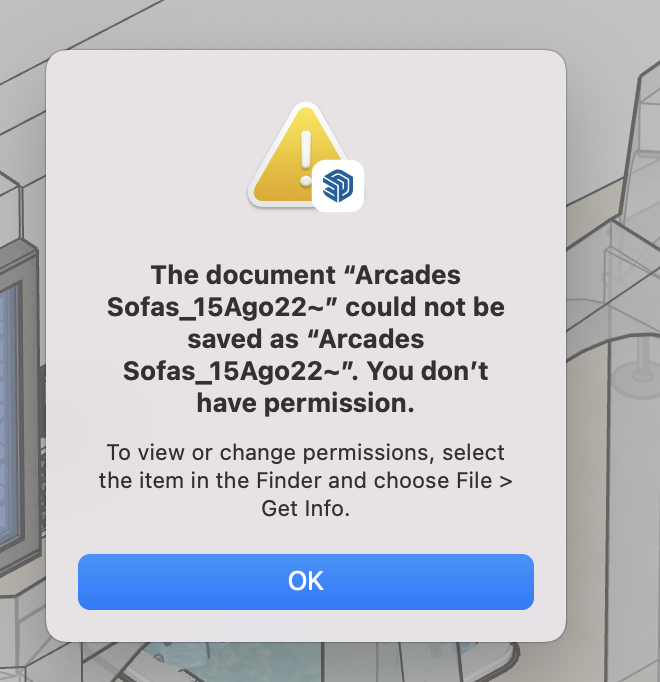Click the white exclamation mark

click(306, 158)
